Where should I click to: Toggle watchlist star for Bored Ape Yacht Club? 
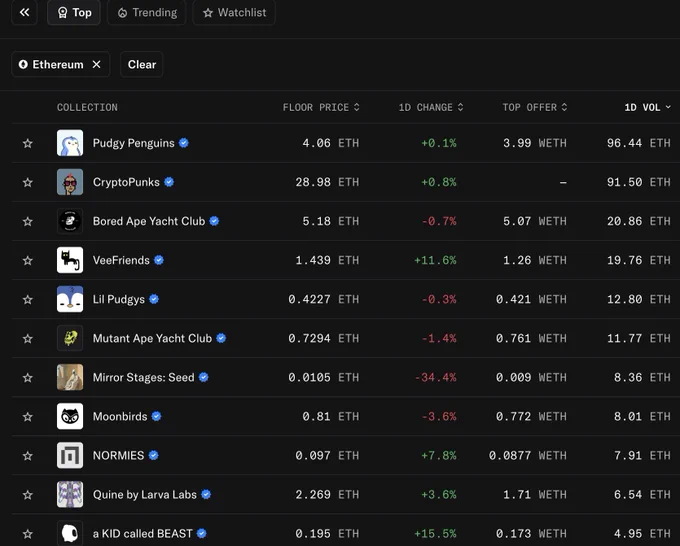[x=28, y=221]
